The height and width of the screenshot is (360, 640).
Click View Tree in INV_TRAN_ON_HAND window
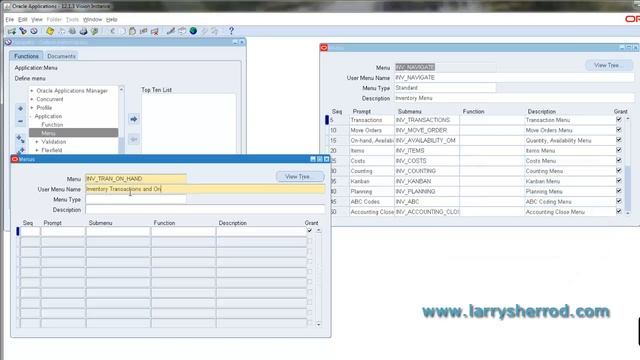coord(300,177)
